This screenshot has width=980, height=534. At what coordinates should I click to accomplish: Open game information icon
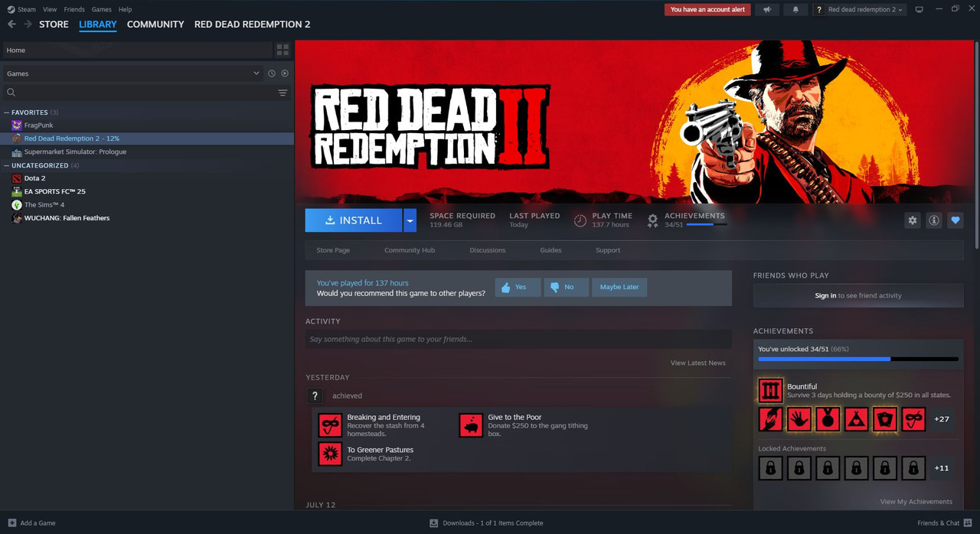933,220
